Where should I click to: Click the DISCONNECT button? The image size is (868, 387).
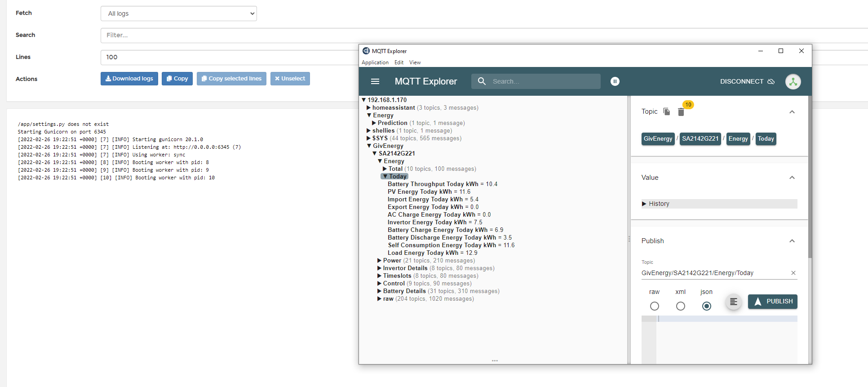click(x=747, y=81)
